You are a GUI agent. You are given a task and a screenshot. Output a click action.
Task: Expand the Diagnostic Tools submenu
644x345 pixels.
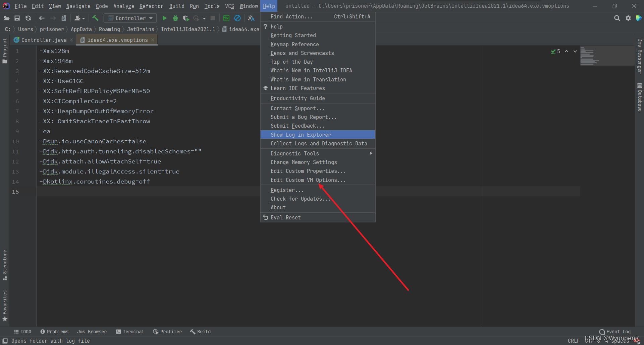(318, 153)
